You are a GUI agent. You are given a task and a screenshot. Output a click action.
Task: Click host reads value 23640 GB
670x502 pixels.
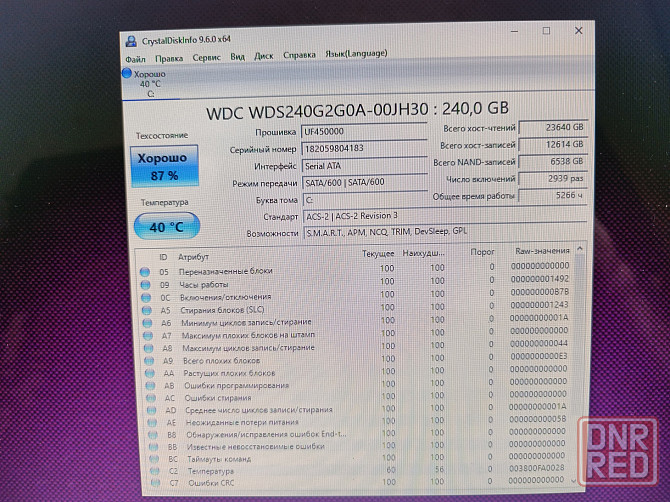[x=552, y=127]
